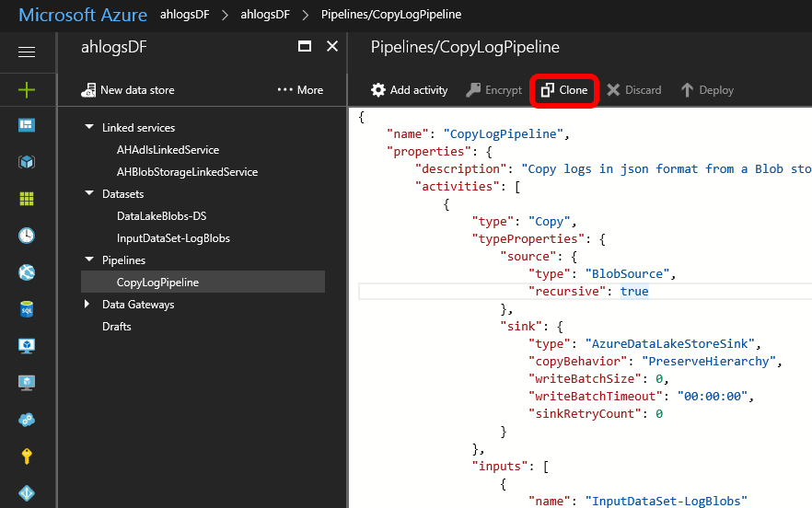Screen dimensions: 812x508
Task: Click the "00:00:00" writeBatchTimeout value
Action: click(x=713, y=397)
